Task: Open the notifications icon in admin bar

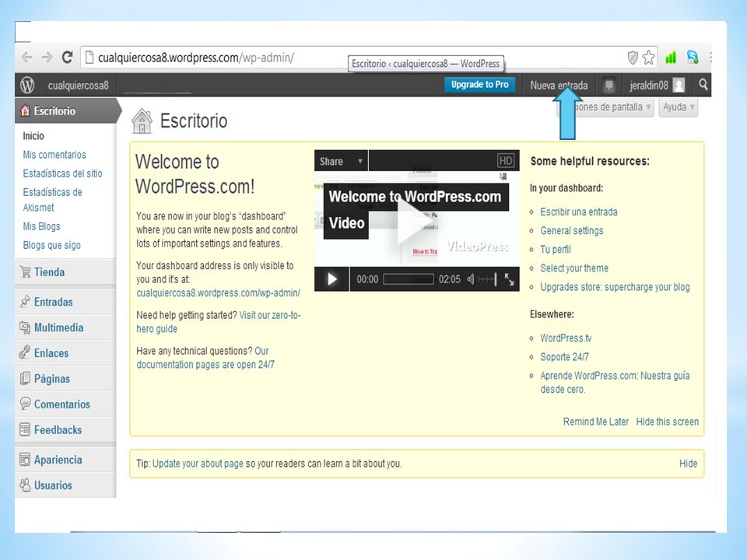Action: point(608,86)
